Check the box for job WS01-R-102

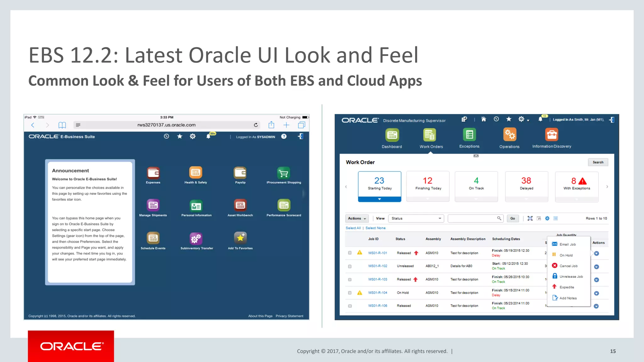tap(350, 266)
